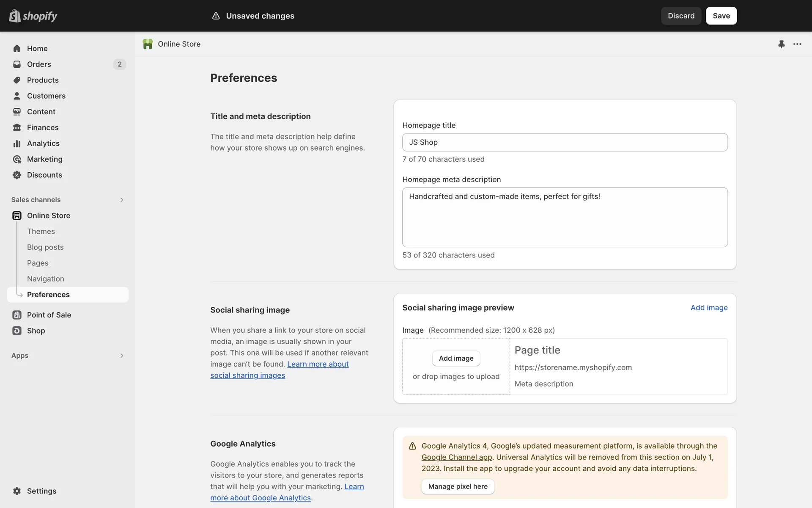Open Discounts via the badge icon
The height and width of the screenshot is (508, 812).
point(17,175)
